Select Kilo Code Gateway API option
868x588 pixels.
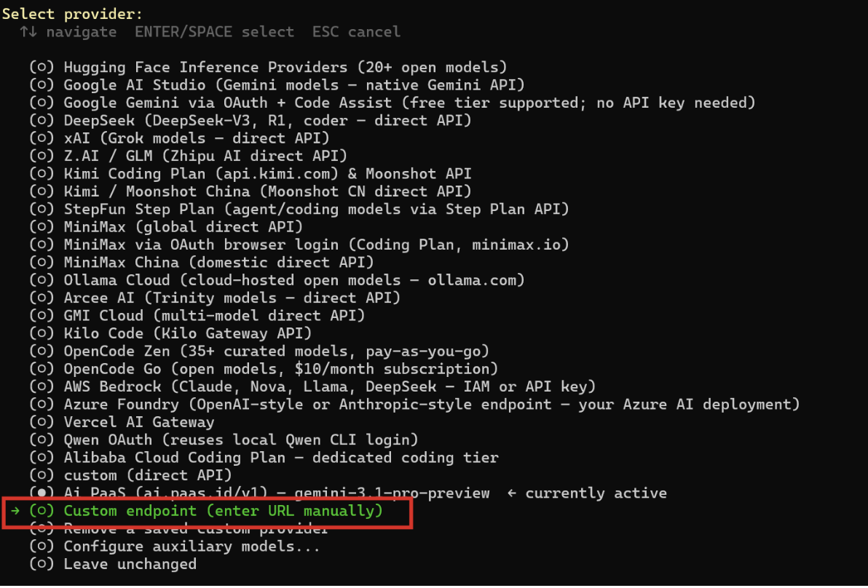point(170,333)
